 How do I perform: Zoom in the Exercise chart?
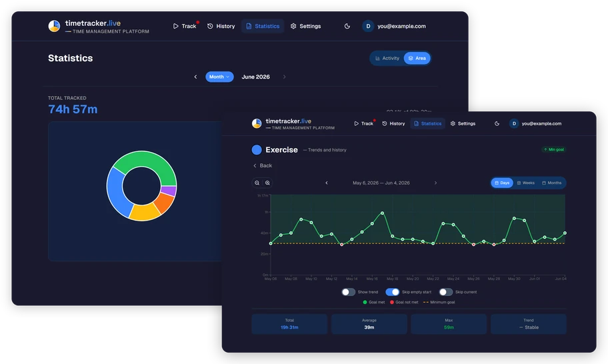point(267,183)
